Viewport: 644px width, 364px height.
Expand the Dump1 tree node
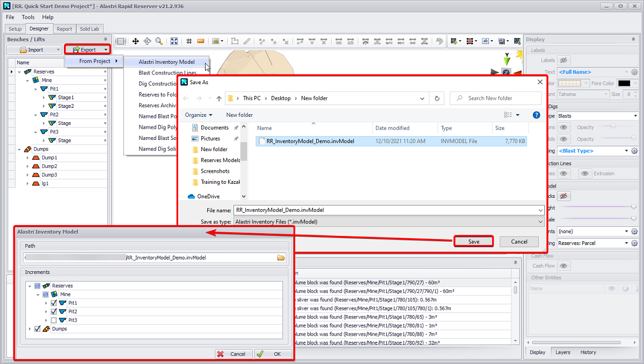click(28, 158)
